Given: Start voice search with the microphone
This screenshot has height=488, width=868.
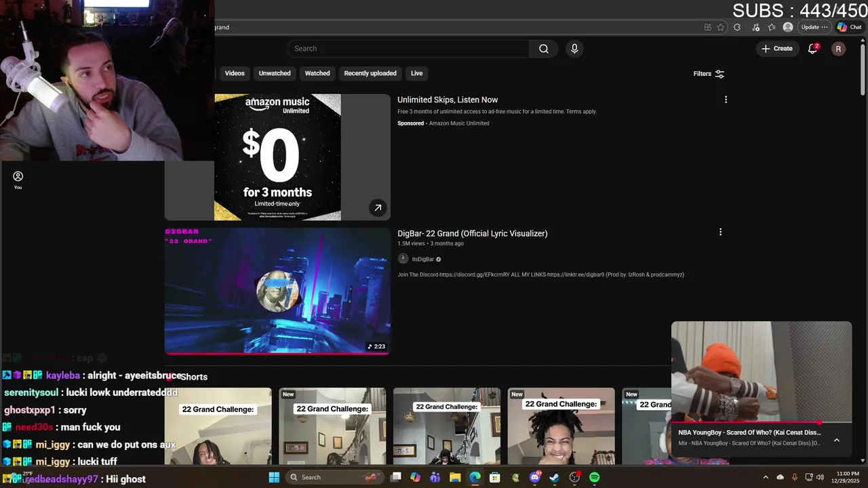Looking at the screenshot, I should pos(574,49).
